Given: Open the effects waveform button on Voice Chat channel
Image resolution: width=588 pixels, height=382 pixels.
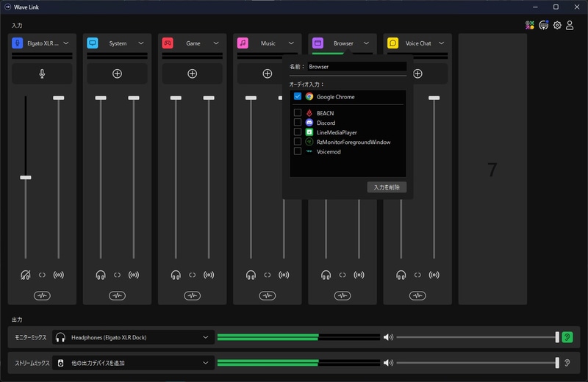Looking at the screenshot, I should [417, 296].
